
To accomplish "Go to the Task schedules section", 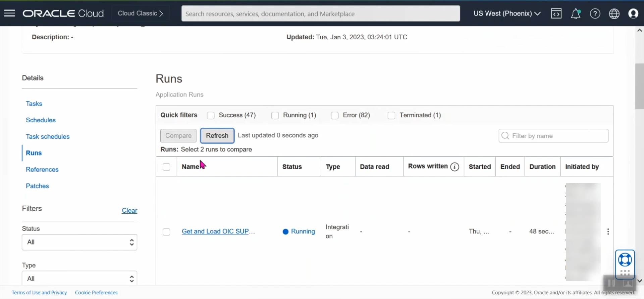I will [x=48, y=136].
